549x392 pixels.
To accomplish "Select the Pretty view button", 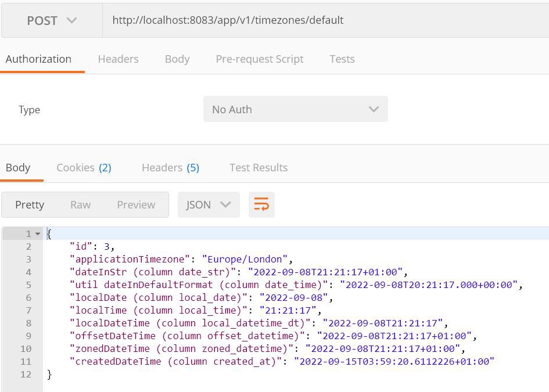I will click(30, 205).
